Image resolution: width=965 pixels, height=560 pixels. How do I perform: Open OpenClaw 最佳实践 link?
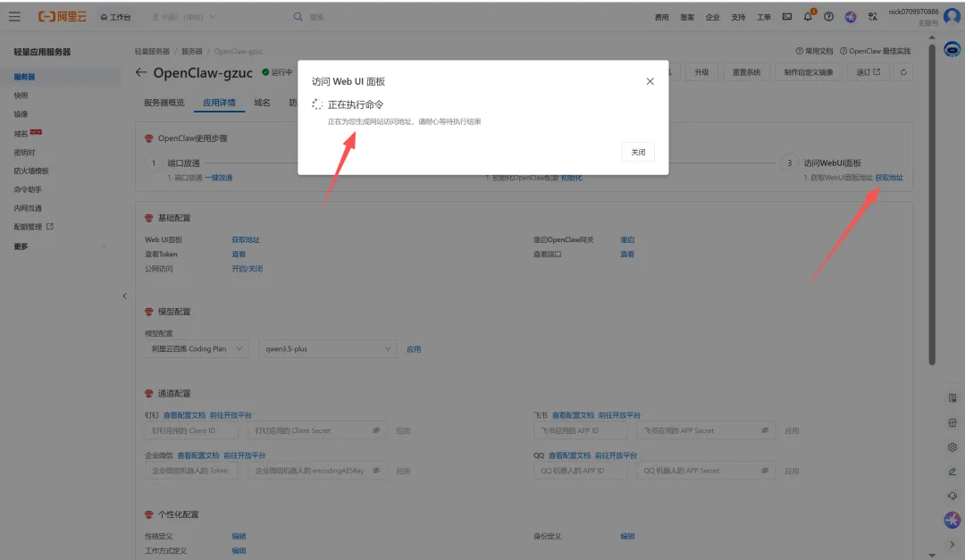pos(875,51)
